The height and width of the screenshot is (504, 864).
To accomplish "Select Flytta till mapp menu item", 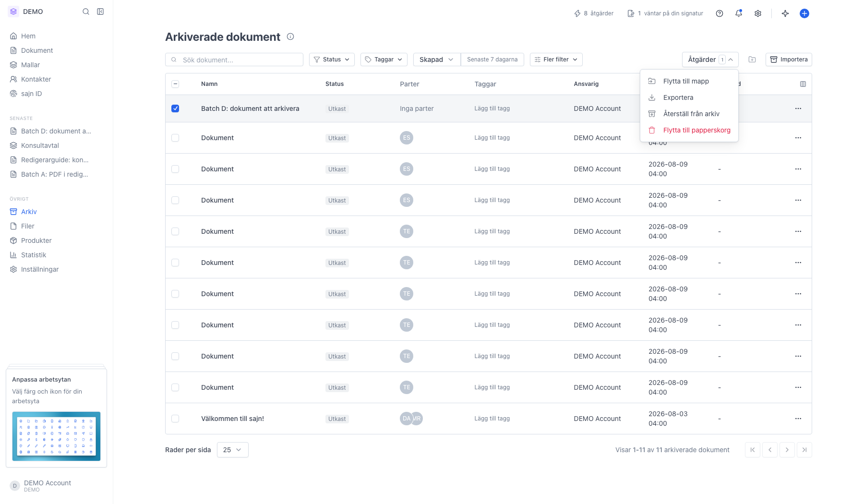I will pos(689,81).
